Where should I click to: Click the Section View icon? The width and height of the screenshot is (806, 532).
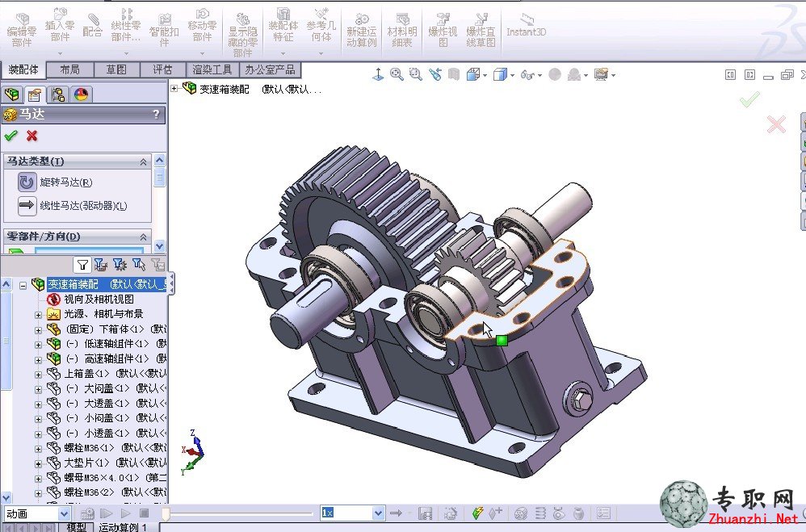click(453, 75)
